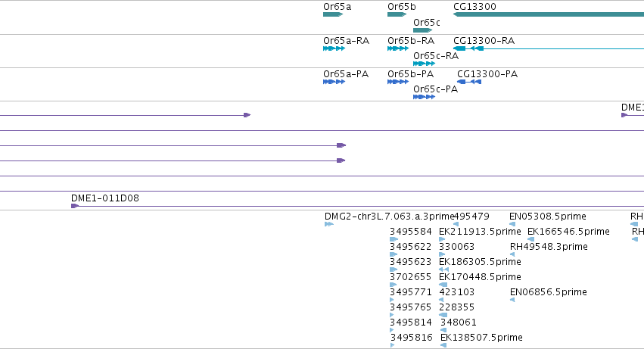Image resolution: width=644 pixels, height=349 pixels.
Task: Click the 3495623 feature label
Action: (x=411, y=262)
